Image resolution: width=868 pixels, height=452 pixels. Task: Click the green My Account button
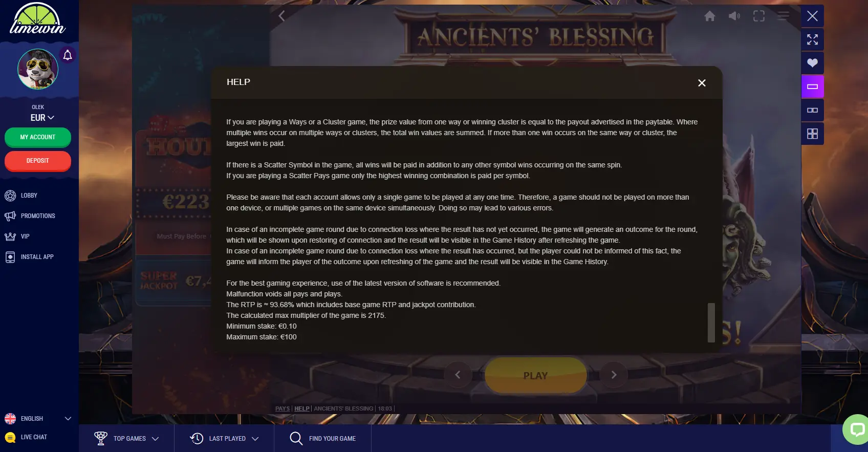click(38, 137)
